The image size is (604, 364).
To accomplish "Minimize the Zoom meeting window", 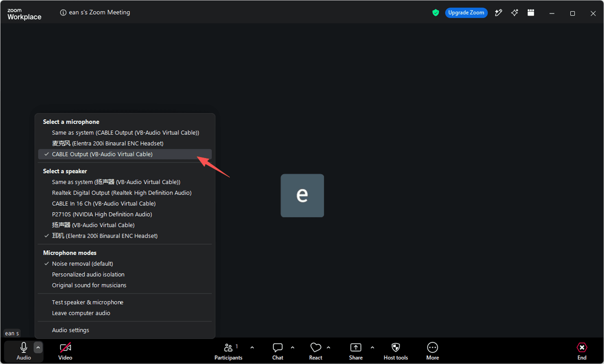I will click(x=552, y=13).
